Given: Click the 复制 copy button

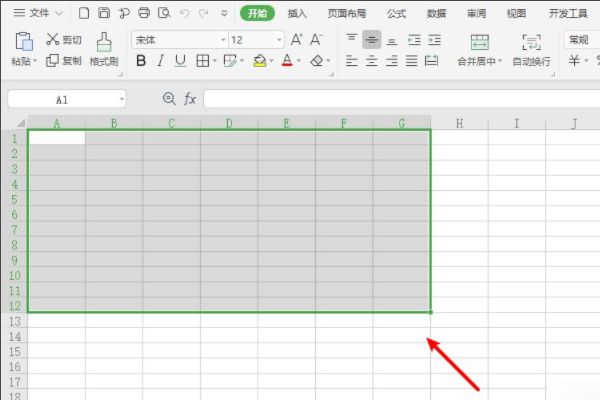Looking at the screenshot, I should [x=64, y=60].
